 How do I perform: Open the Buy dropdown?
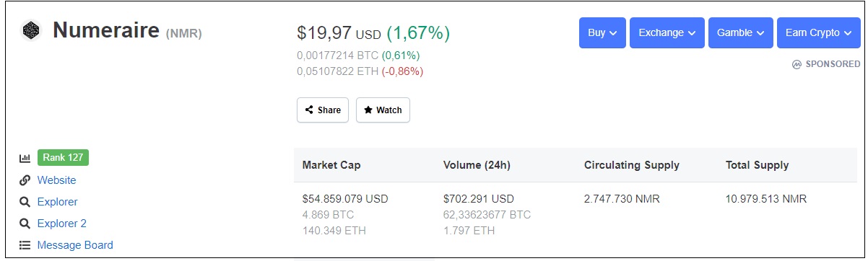tap(602, 32)
